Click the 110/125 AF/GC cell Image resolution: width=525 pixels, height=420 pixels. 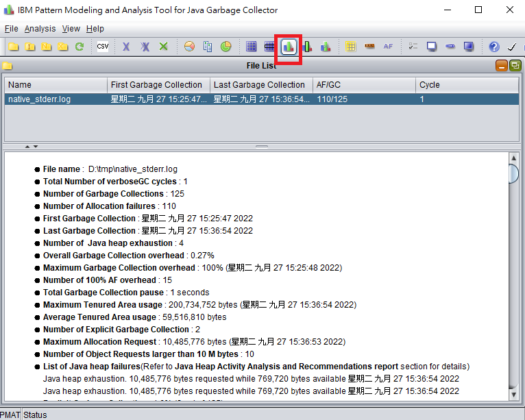[x=364, y=99]
